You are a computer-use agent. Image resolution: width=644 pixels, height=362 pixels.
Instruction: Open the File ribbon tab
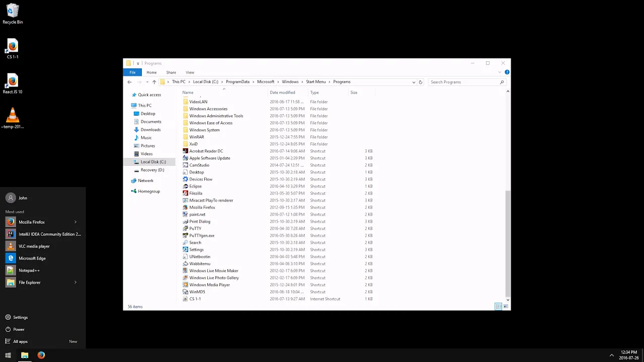tap(132, 72)
